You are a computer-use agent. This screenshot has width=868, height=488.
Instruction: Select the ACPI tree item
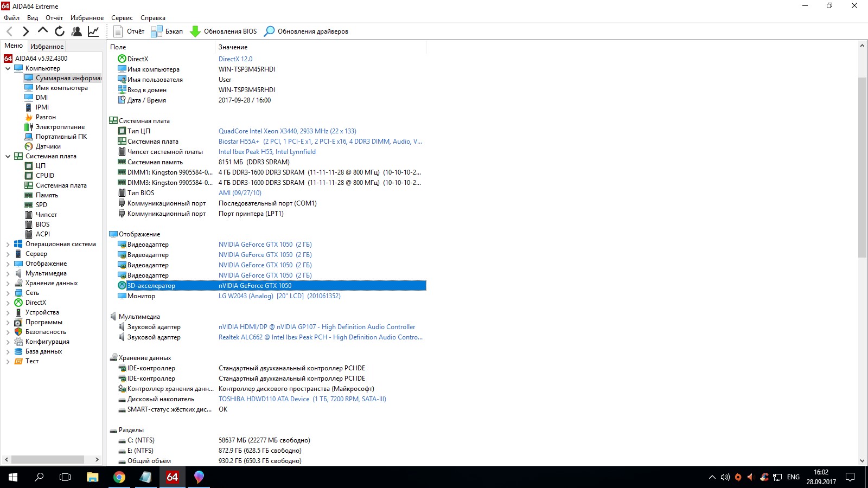[x=43, y=234]
